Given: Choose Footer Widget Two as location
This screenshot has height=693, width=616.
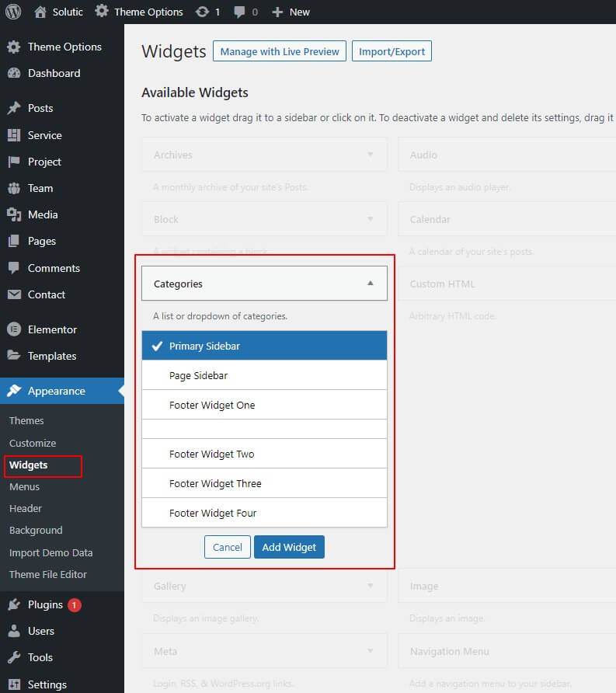Looking at the screenshot, I should point(264,454).
